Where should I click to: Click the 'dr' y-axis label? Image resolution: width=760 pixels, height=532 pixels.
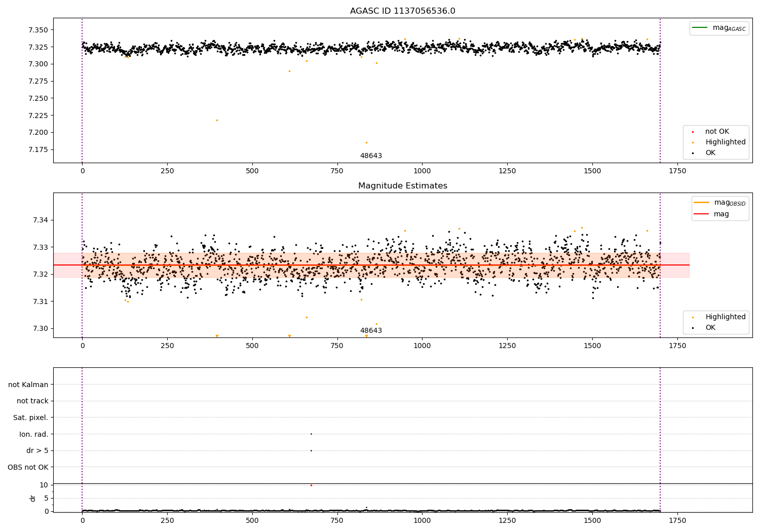pyautogui.click(x=33, y=498)
